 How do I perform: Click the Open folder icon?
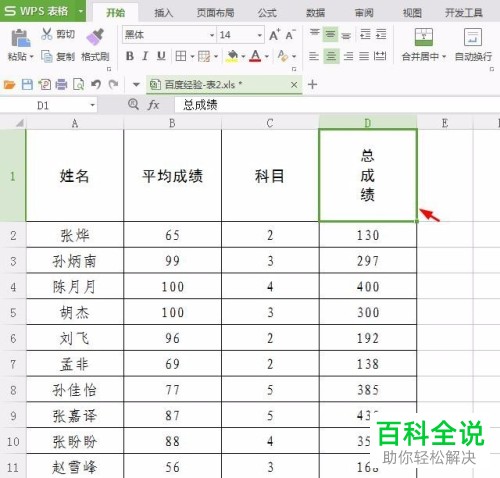10,85
